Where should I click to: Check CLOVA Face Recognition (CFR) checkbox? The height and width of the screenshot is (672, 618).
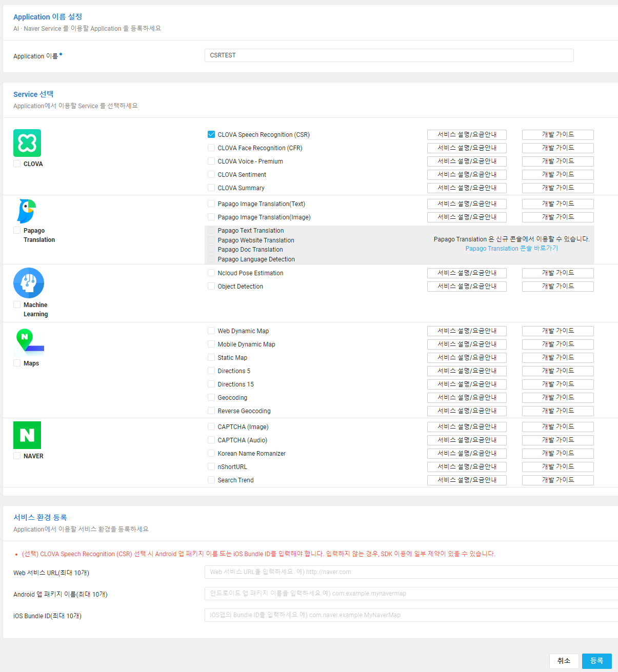tap(211, 148)
